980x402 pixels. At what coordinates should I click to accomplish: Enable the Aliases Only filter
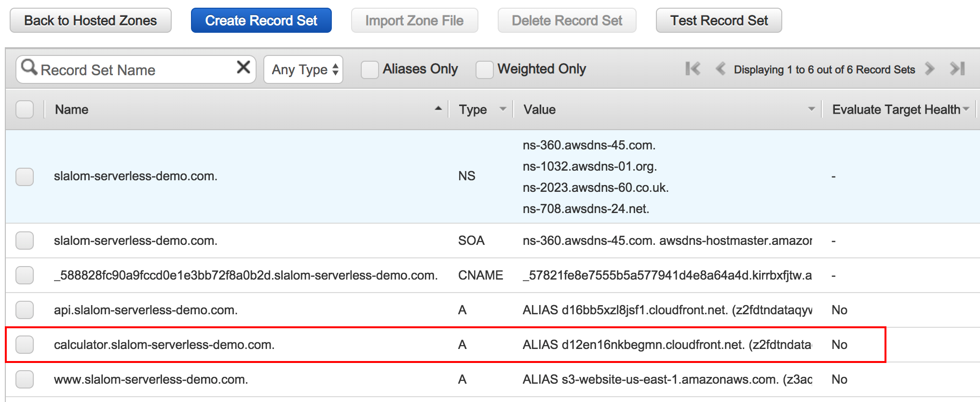[370, 69]
